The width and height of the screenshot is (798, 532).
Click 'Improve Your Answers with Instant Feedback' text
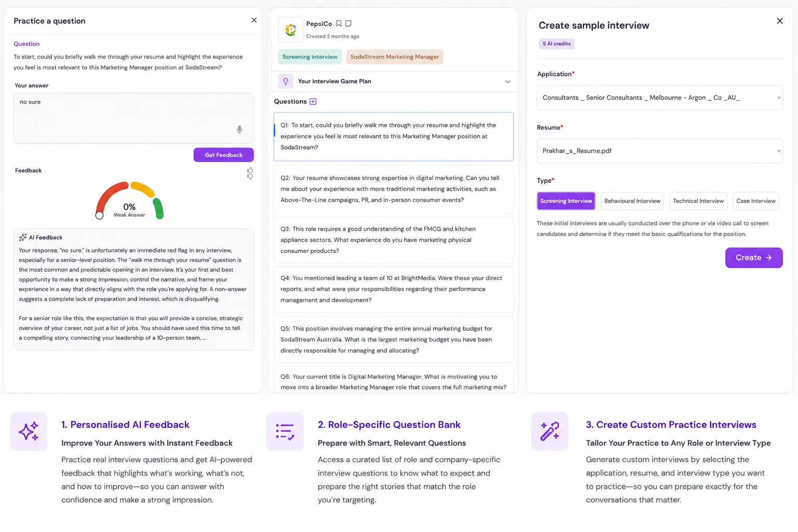(x=147, y=443)
